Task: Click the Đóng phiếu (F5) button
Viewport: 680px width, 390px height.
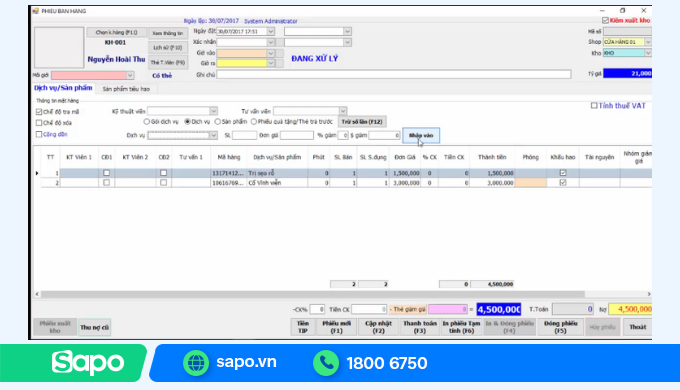Action: coord(560,327)
